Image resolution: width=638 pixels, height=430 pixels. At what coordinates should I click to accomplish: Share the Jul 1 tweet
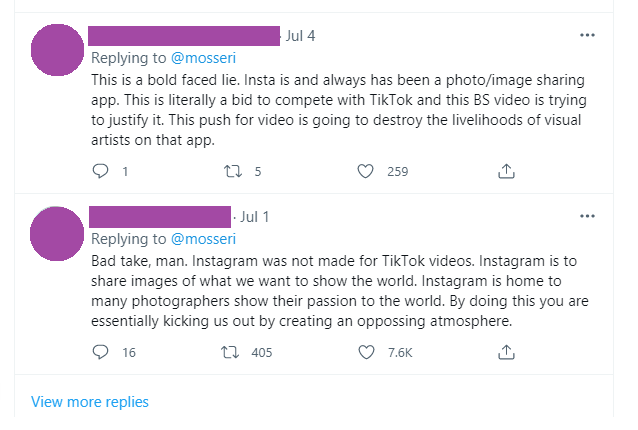click(506, 352)
